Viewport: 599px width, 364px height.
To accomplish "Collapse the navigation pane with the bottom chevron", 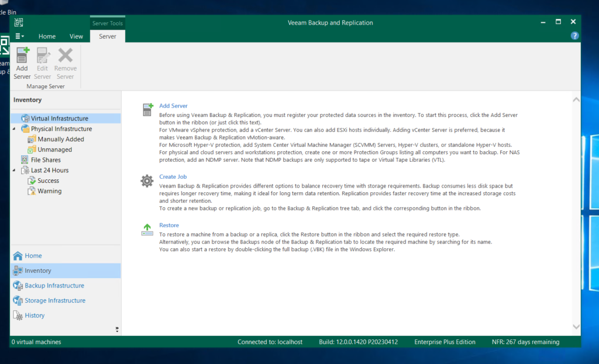I will [x=116, y=328].
